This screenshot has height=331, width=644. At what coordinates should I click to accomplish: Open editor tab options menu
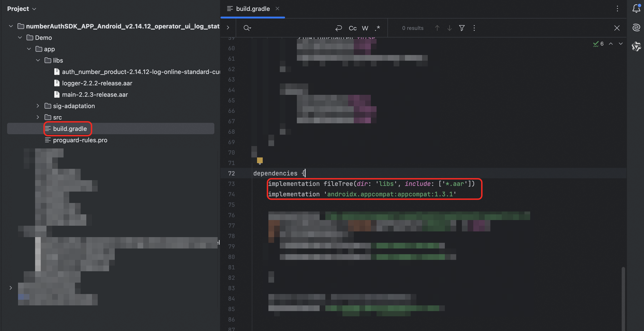(x=617, y=9)
